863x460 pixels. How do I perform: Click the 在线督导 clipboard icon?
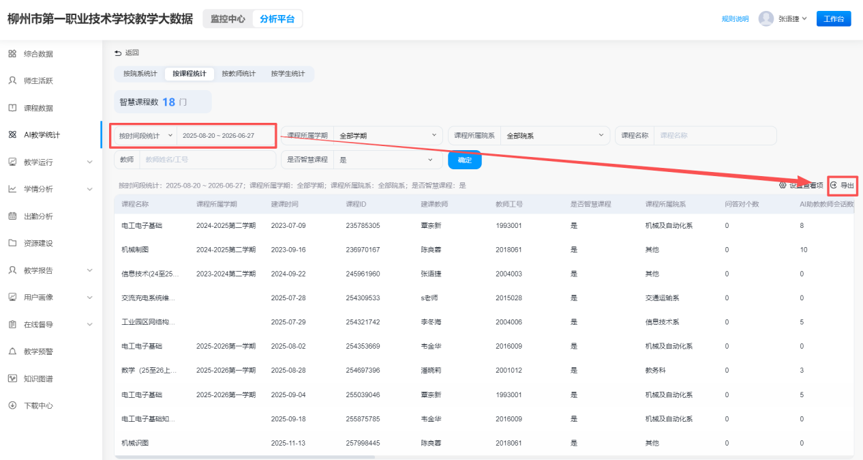tap(12, 325)
